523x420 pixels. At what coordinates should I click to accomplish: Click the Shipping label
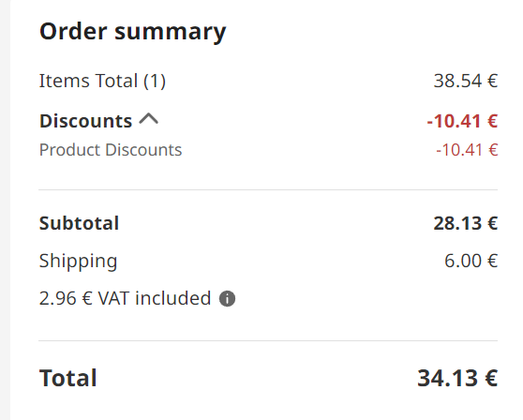[x=79, y=262]
